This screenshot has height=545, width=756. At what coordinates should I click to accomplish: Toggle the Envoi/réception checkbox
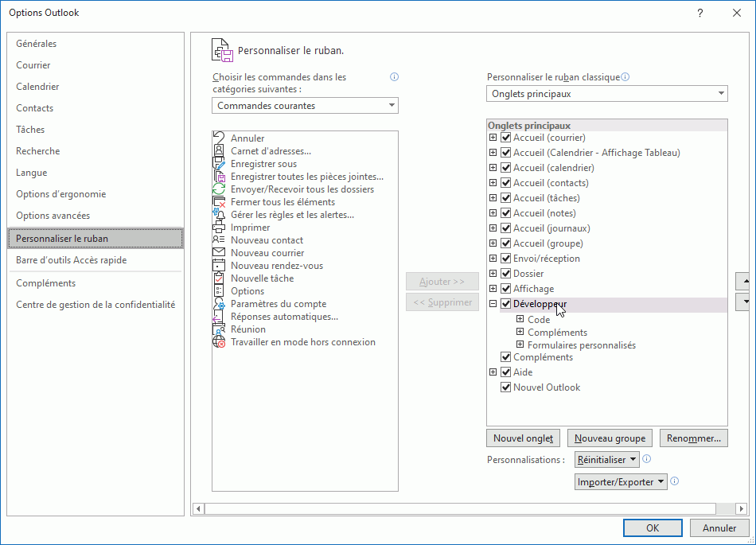tap(506, 259)
